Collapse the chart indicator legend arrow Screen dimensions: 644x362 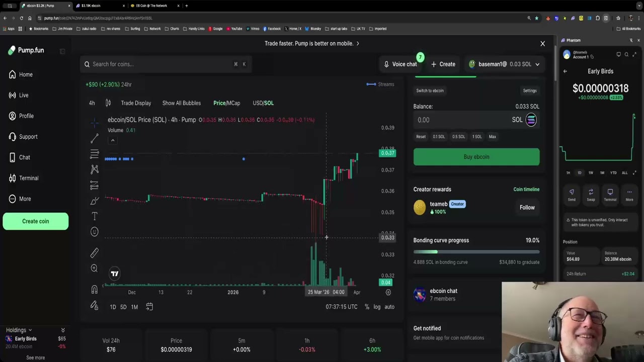coord(113,140)
